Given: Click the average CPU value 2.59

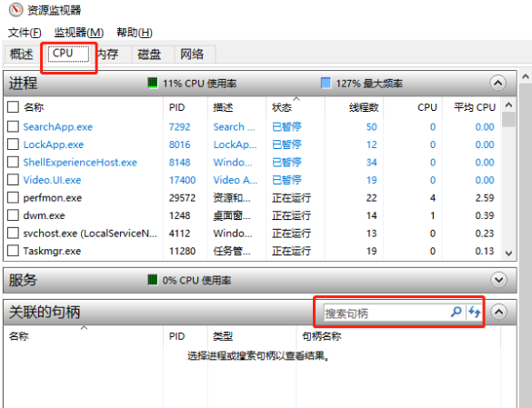Looking at the screenshot, I should [x=485, y=198].
